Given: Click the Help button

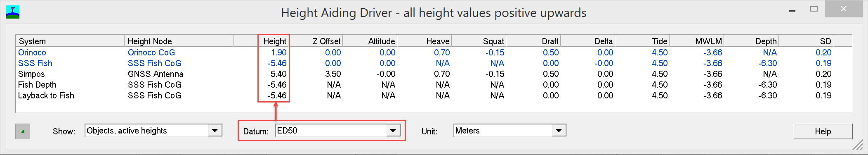Looking at the screenshot, I should point(823,131).
